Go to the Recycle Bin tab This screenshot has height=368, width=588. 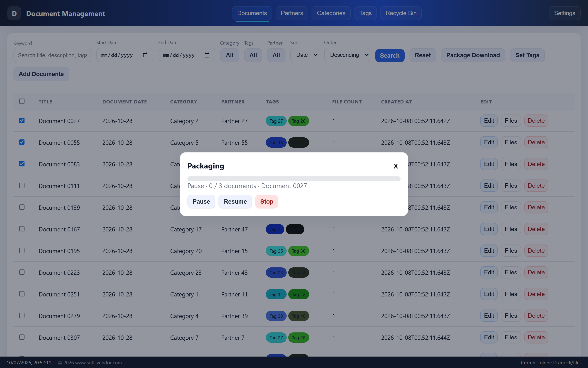pos(401,13)
